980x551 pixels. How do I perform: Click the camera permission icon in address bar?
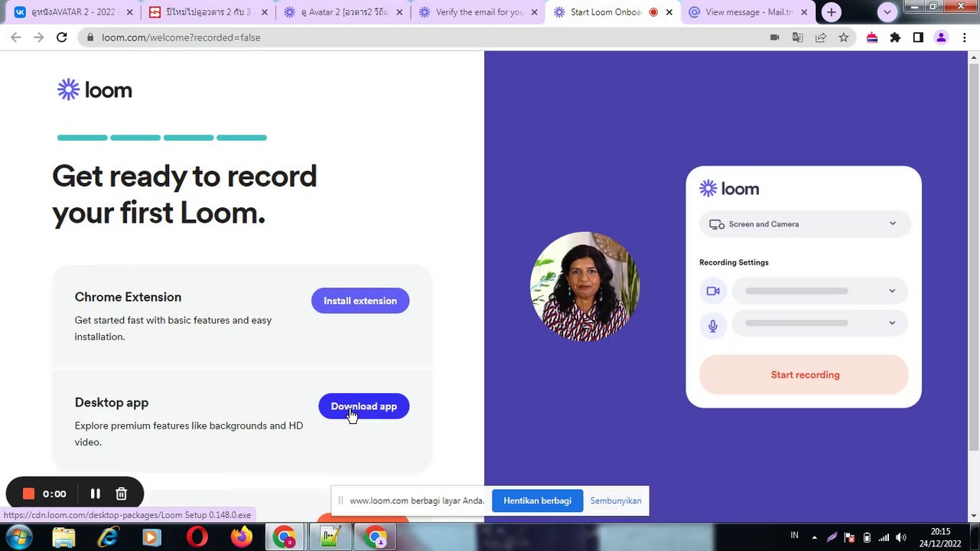coord(774,37)
